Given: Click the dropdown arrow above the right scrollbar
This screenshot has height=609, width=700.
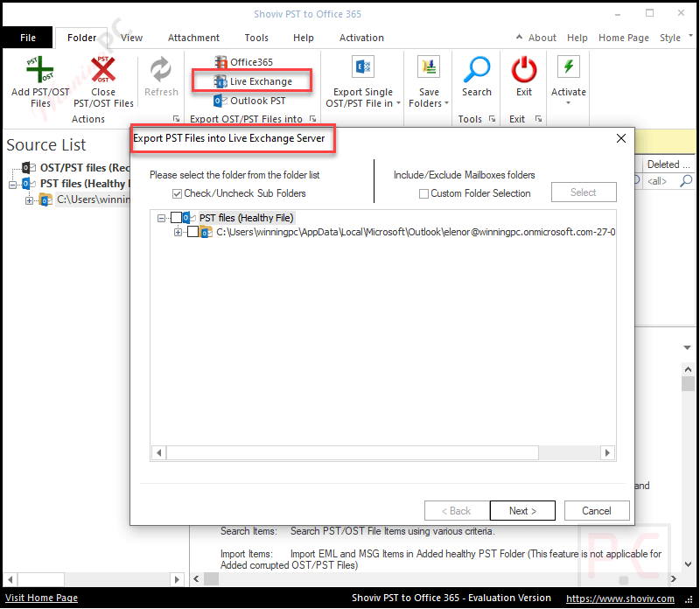Looking at the screenshot, I should (687, 347).
